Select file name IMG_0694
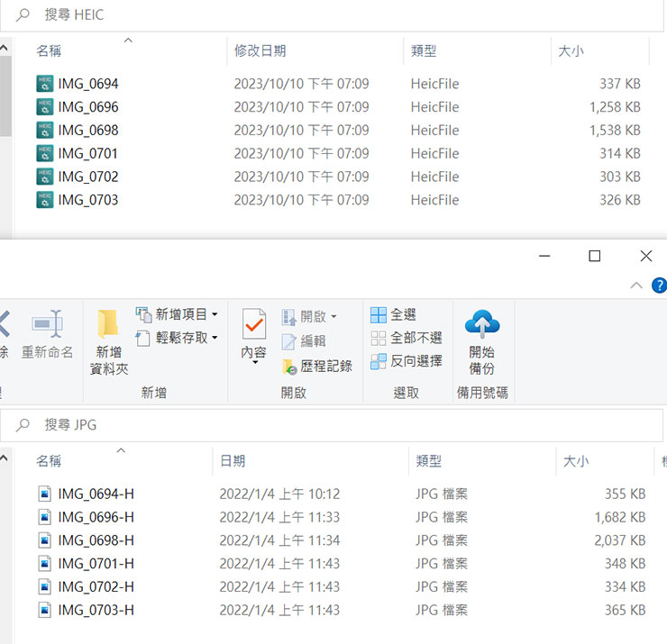667x644 pixels. pyautogui.click(x=88, y=84)
